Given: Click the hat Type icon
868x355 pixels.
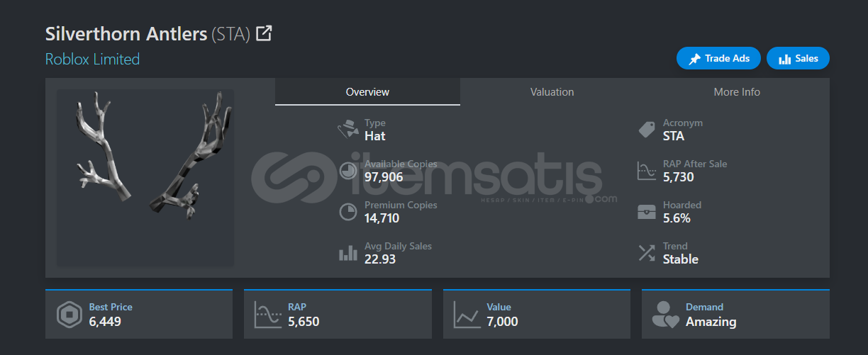Looking at the screenshot, I should 347,130.
